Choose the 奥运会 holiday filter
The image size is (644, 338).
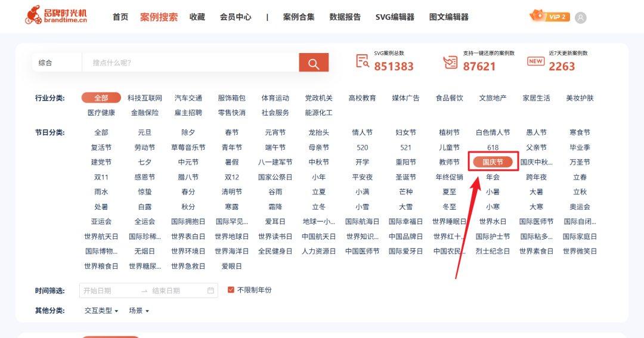(x=580, y=207)
